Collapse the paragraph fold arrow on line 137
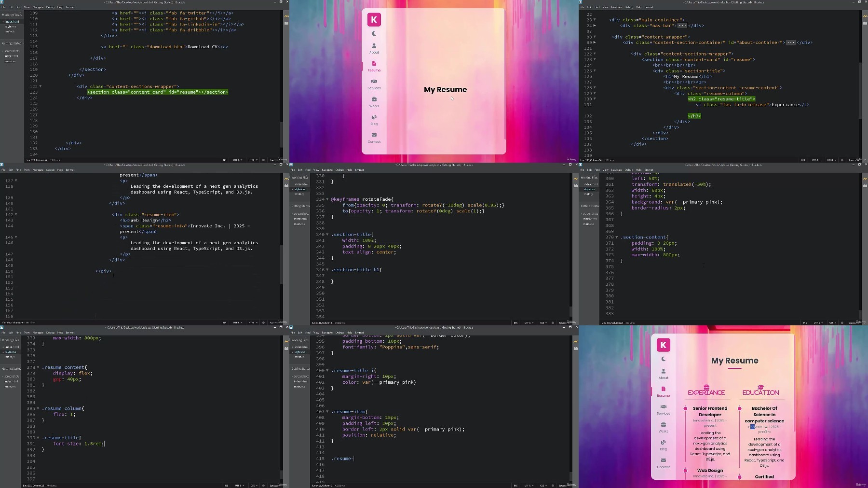Viewport: 868px width, 488px height. click(16, 181)
